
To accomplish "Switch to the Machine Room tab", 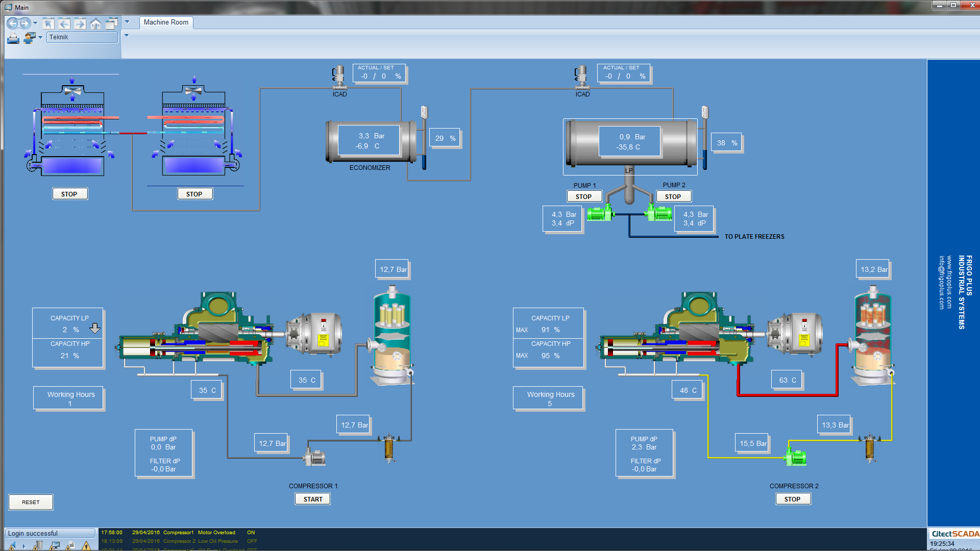I will (166, 22).
